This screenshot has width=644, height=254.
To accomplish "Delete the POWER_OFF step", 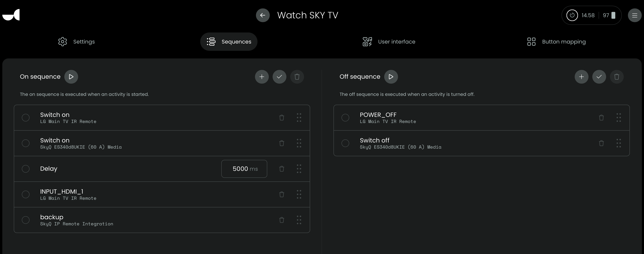I will (601, 117).
